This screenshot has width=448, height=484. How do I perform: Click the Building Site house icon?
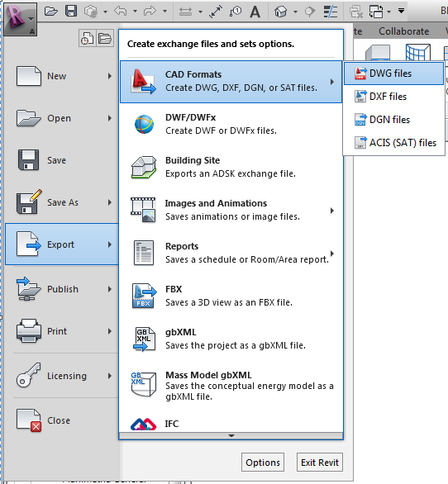144,167
